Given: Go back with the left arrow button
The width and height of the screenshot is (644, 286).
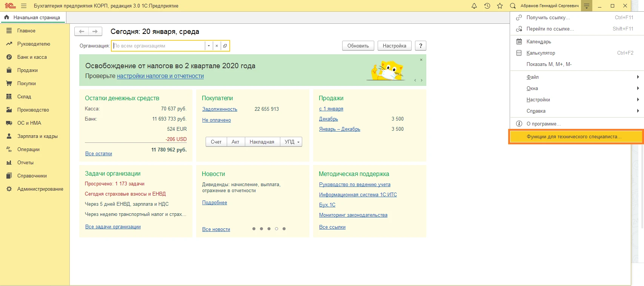Looking at the screenshot, I should coord(81,32).
